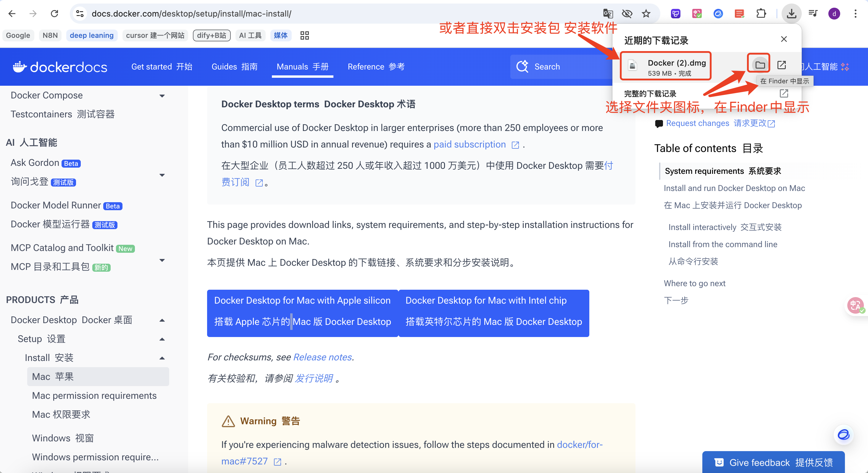Open the bookmarks grid icon
This screenshot has width=868, height=473.
click(x=305, y=35)
